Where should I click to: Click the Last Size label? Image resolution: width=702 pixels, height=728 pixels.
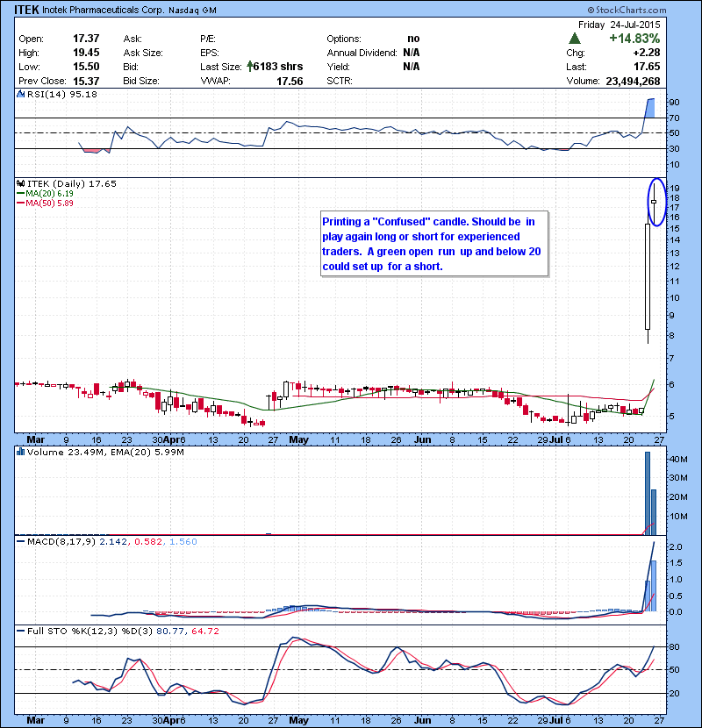point(221,67)
